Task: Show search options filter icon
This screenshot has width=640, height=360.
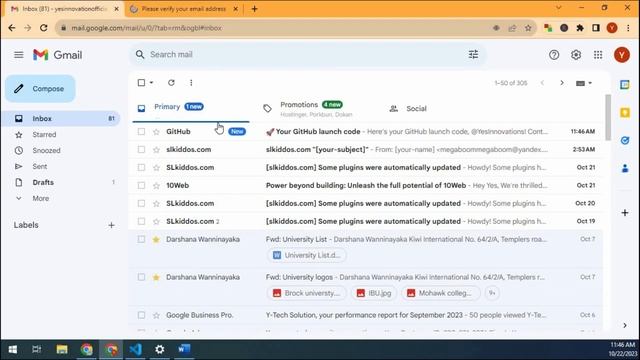Action: pyautogui.click(x=473, y=54)
